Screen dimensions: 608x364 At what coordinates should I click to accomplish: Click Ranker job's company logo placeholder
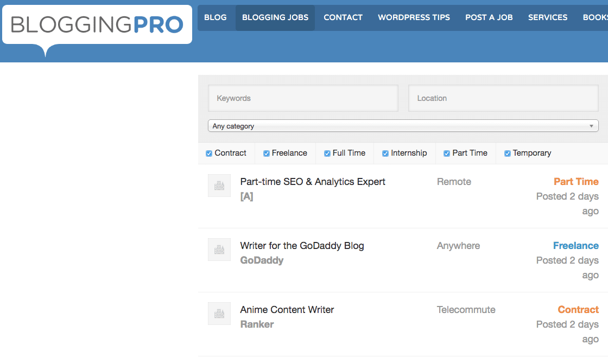(219, 314)
